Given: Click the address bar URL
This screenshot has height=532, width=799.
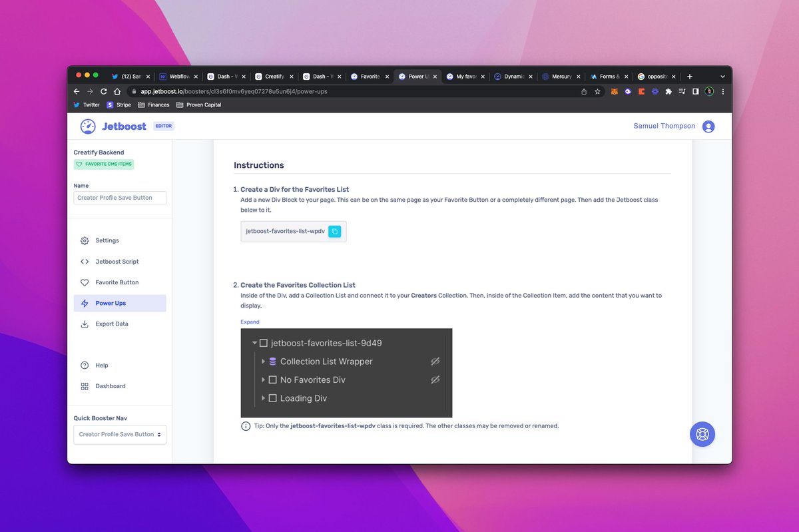Looking at the screenshot, I should [x=232, y=91].
